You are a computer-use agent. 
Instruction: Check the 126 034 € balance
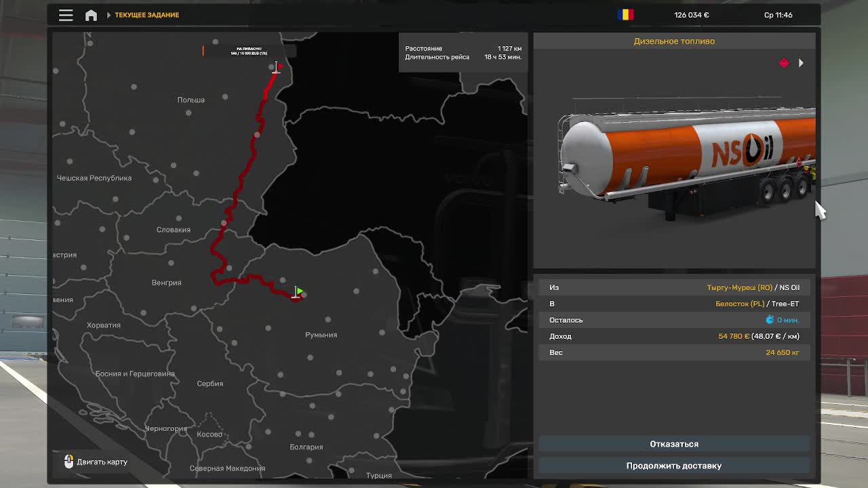(x=692, y=15)
